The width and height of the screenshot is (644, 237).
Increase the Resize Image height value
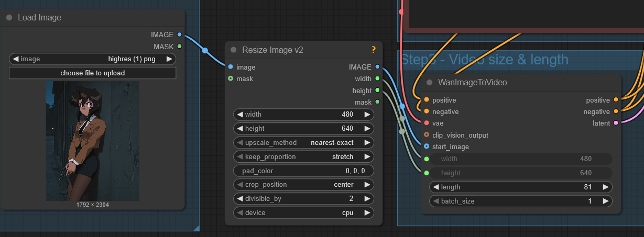point(367,128)
